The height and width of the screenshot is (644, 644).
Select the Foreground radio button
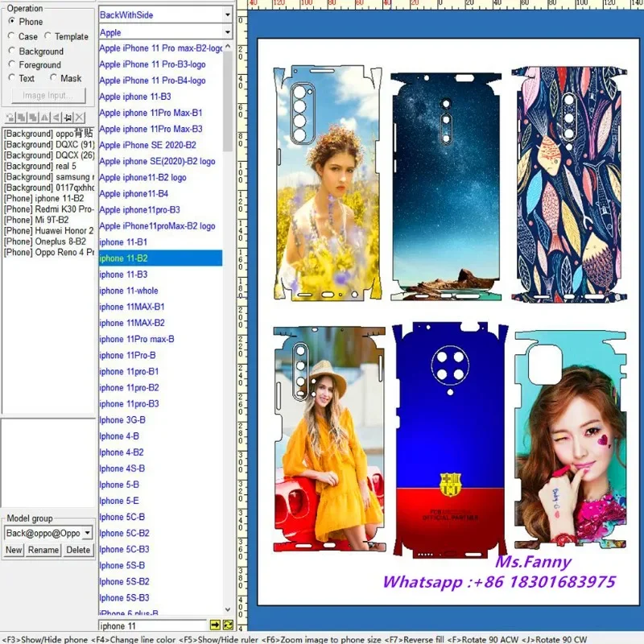coord(11,64)
